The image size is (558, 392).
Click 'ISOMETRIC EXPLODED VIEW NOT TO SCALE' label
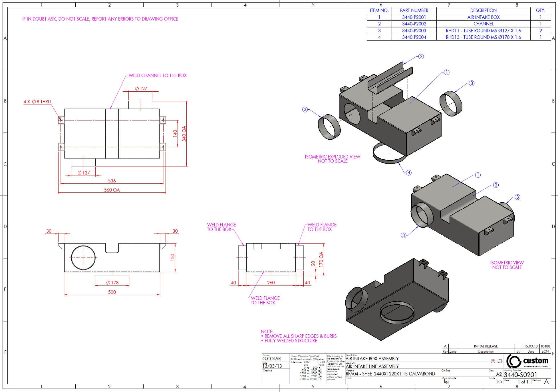pos(333,159)
